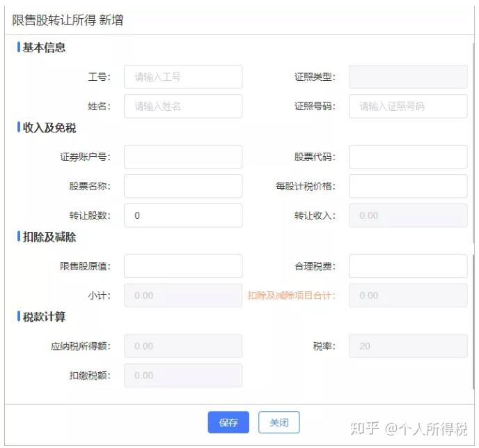Close the dialog with 关闭 button
Viewport: 479px width, 448px height.
279,423
